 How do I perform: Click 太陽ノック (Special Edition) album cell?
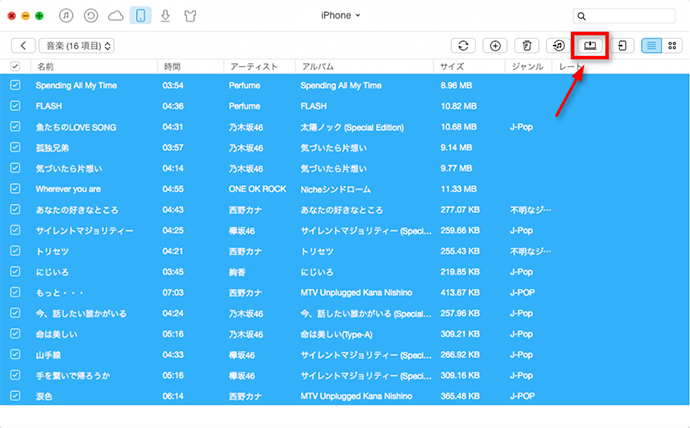[x=352, y=128]
